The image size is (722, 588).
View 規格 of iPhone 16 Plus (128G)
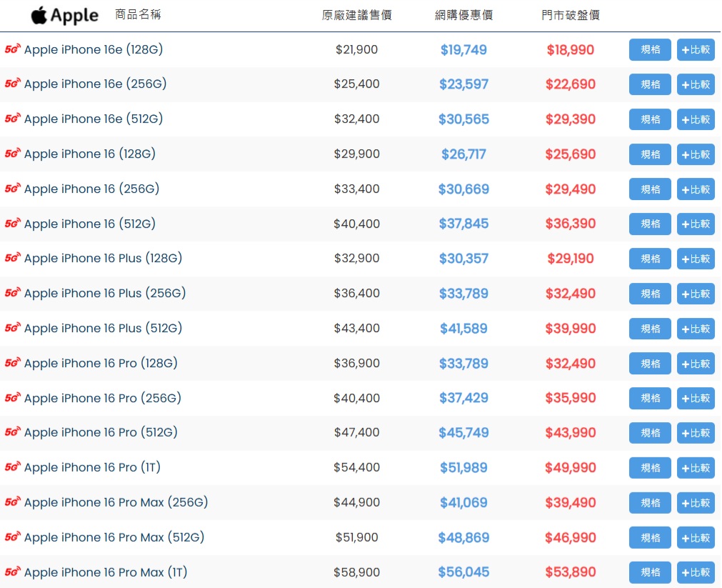(650, 259)
